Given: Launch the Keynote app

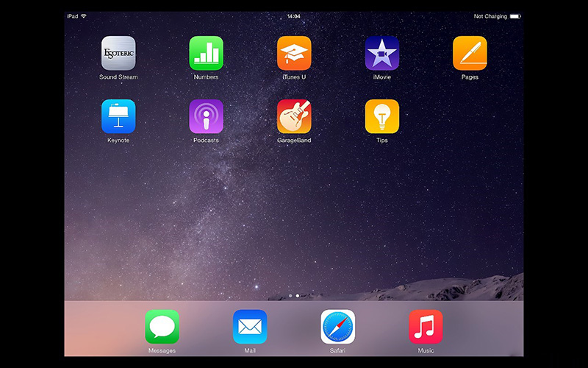Looking at the screenshot, I should (x=118, y=116).
